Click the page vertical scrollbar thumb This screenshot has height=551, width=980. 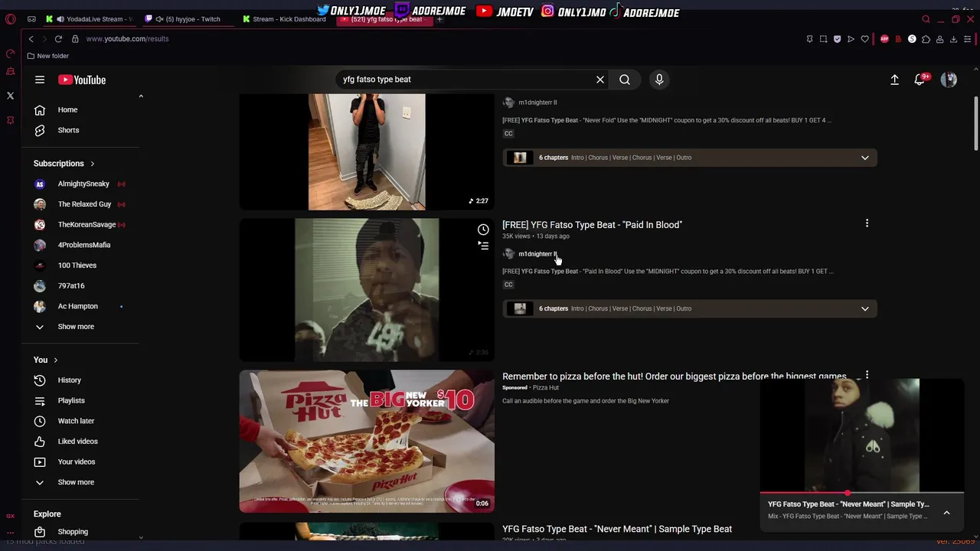(x=976, y=124)
